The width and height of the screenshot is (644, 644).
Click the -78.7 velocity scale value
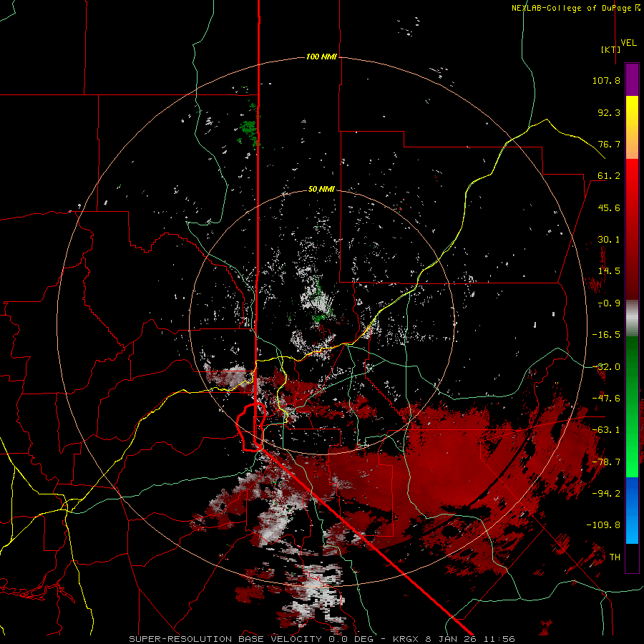click(x=606, y=462)
